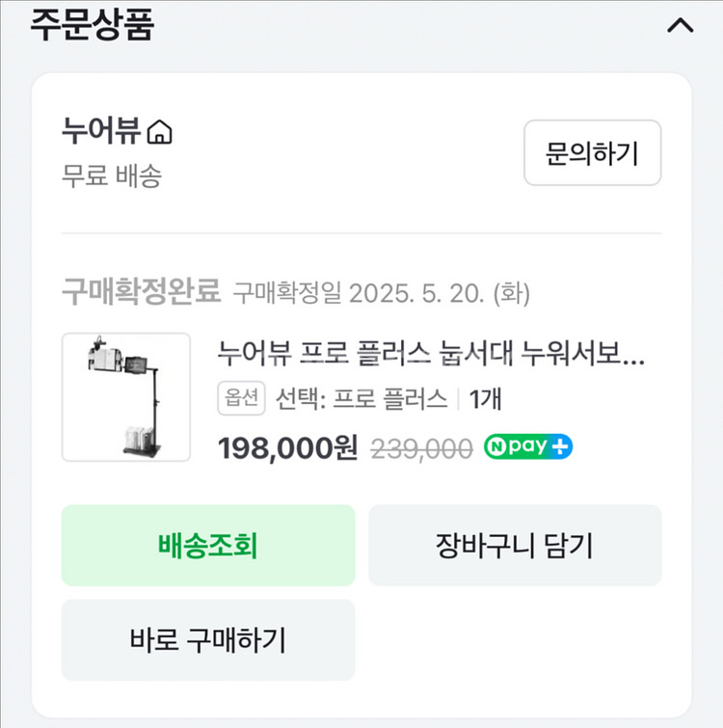Open the product thumbnail image
Image resolution: width=723 pixels, height=728 pixels.
[x=126, y=397]
